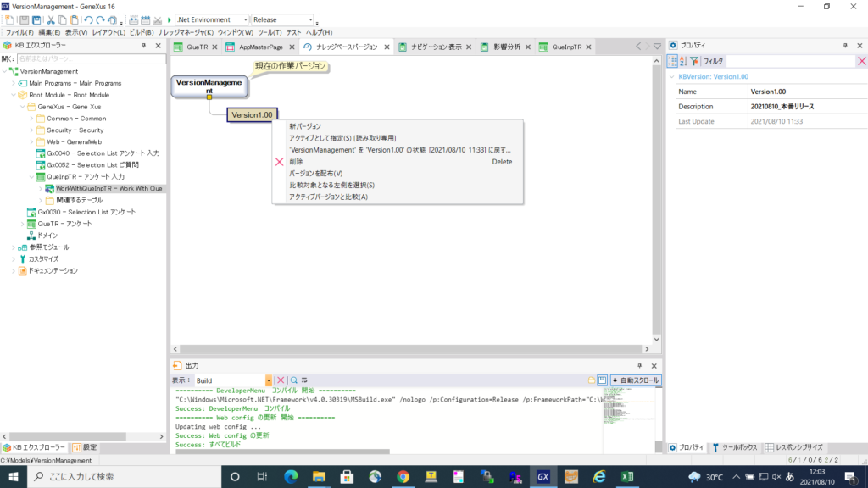Click the categorized view icon in Properties

673,61
